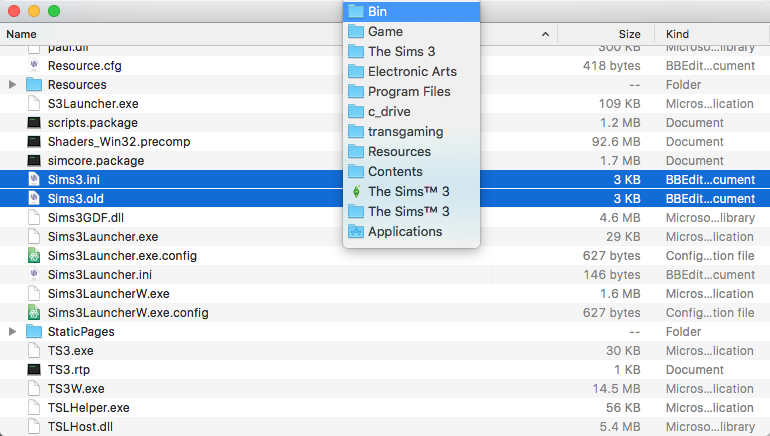Viewport: 770px width, 436px height.
Task: Click TS3.exe file icon
Action: pyautogui.click(x=34, y=351)
